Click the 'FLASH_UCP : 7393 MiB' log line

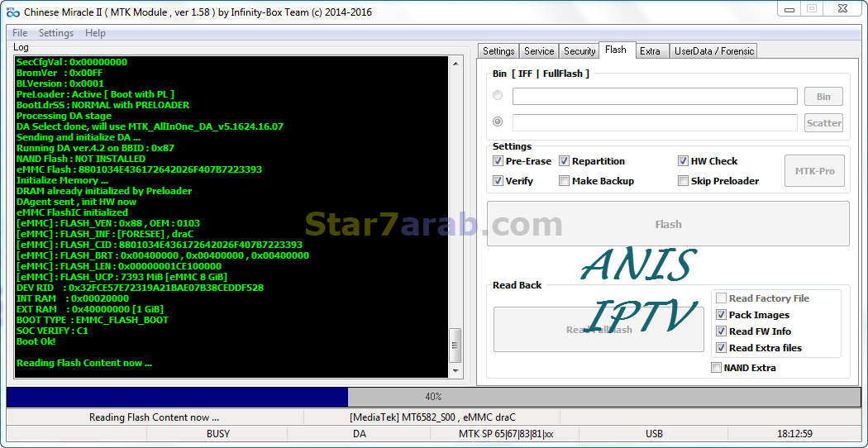click(x=122, y=277)
